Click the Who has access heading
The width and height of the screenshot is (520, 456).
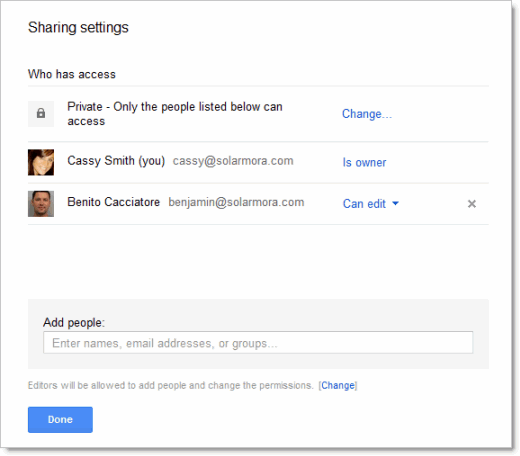[72, 74]
